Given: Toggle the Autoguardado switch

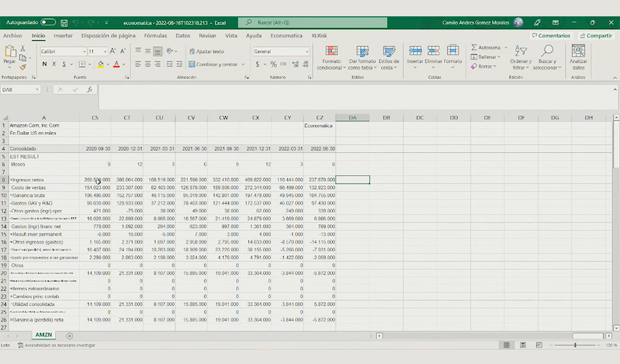Looking at the screenshot, I should coord(48,22).
